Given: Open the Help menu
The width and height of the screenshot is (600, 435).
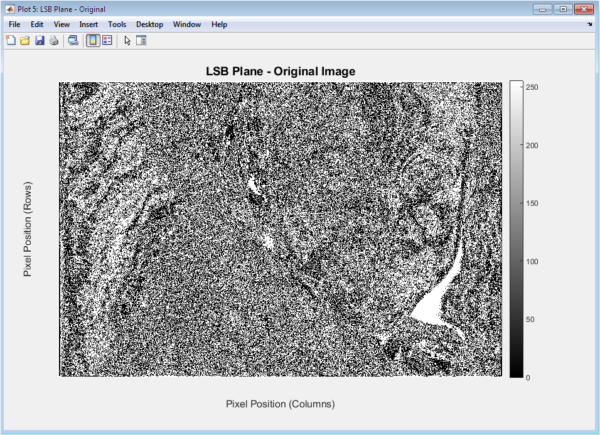Looking at the screenshot, I should (219, 24).
